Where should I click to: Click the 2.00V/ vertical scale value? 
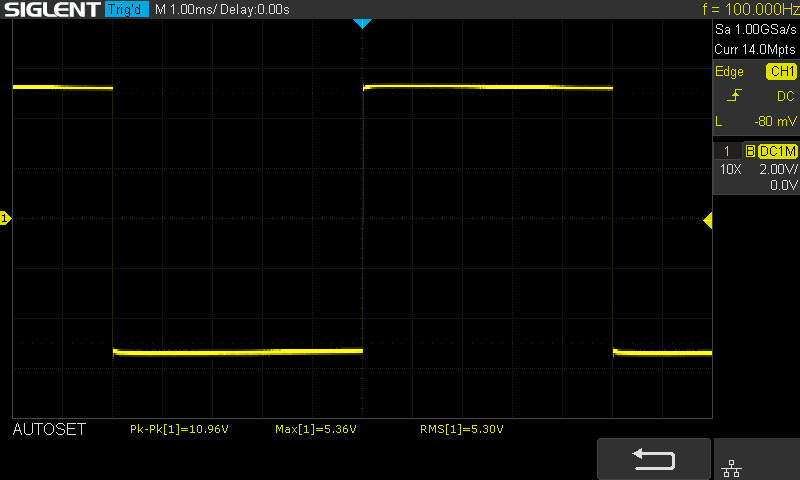[778, 169]
